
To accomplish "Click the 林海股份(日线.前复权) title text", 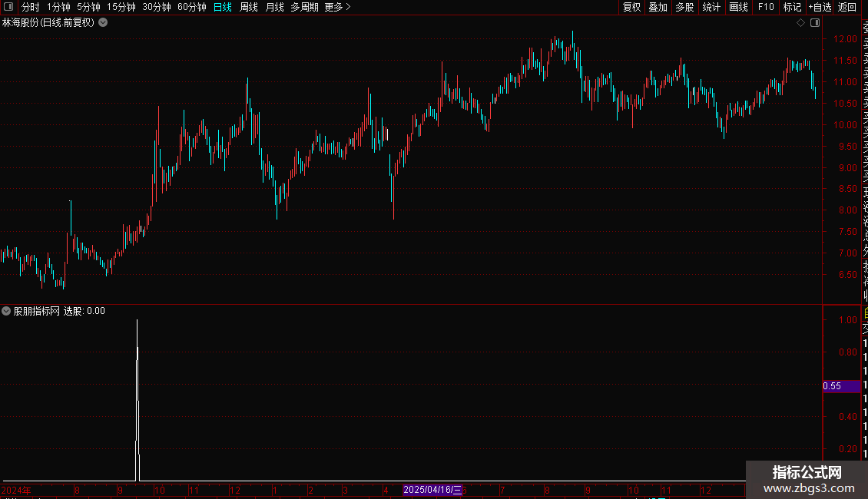I will point(48,23).
